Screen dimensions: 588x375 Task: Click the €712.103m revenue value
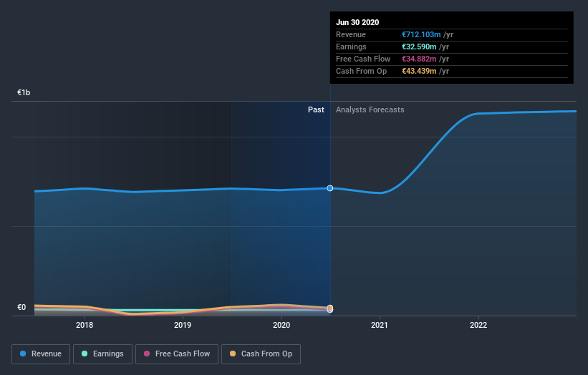[421, 34]
